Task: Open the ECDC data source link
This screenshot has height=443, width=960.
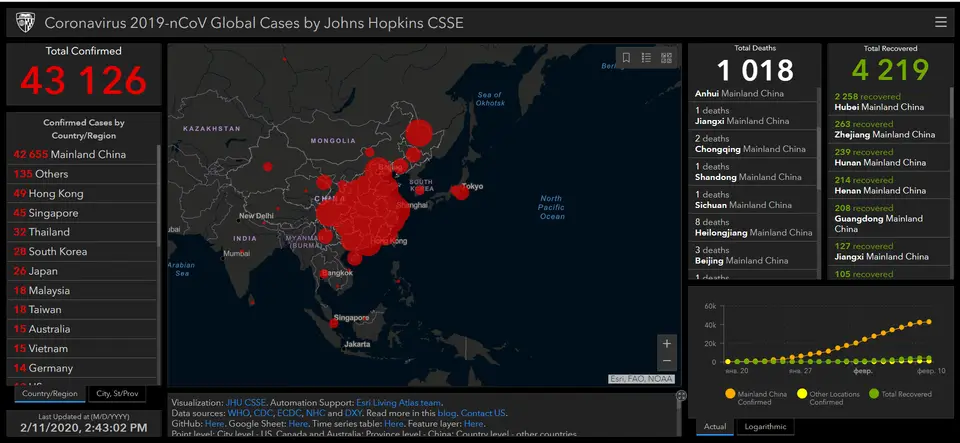Action: [x=290, y=413]
